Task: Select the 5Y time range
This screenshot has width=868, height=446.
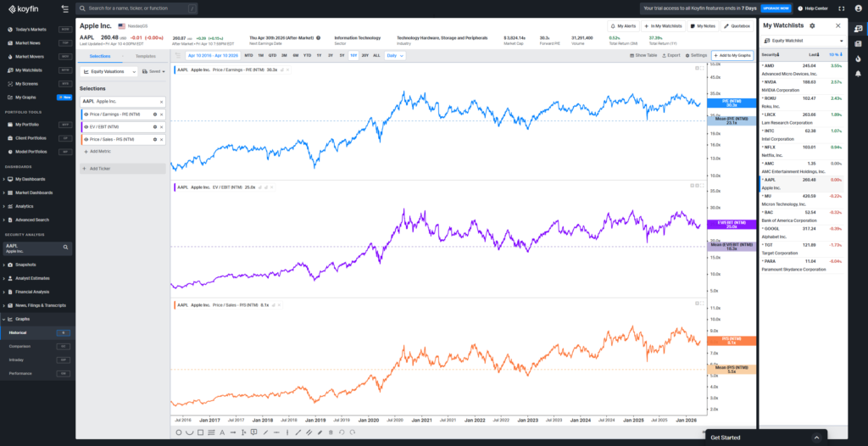Action: [x=342, y=55]
